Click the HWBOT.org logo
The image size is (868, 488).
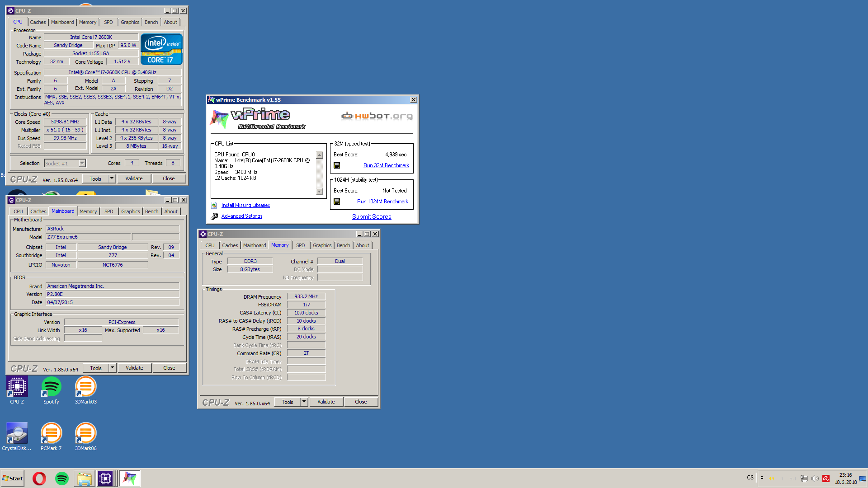click(377, 116)
